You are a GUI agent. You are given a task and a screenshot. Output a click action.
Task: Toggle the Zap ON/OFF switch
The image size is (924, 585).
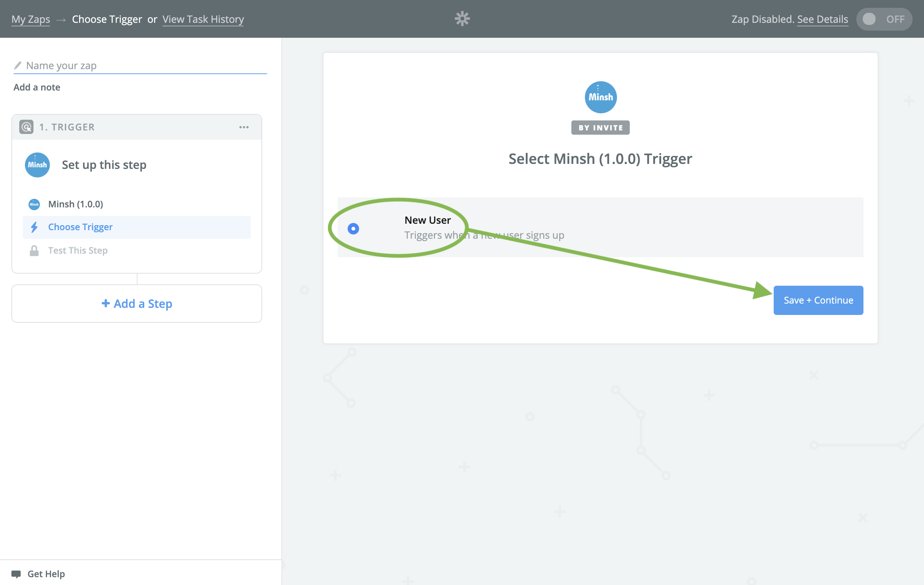tap(884, 19)
